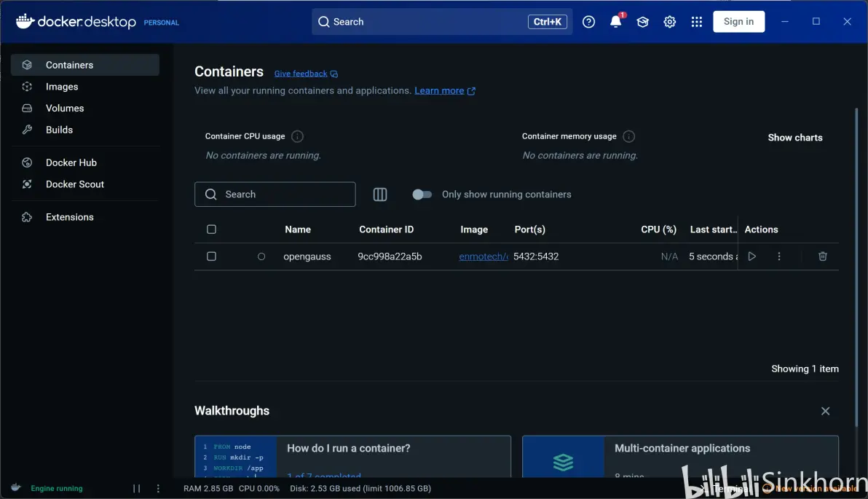Open Builds in the sidebar
868x499 pixels.
(85, 130)
